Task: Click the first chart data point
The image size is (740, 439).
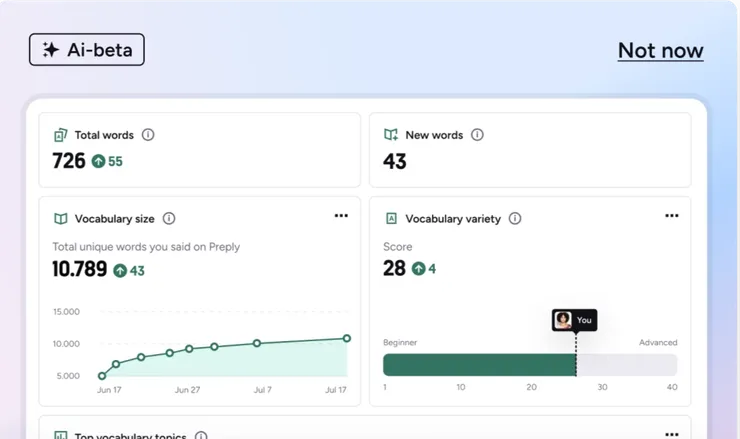Action: click(x=102, y=376)
